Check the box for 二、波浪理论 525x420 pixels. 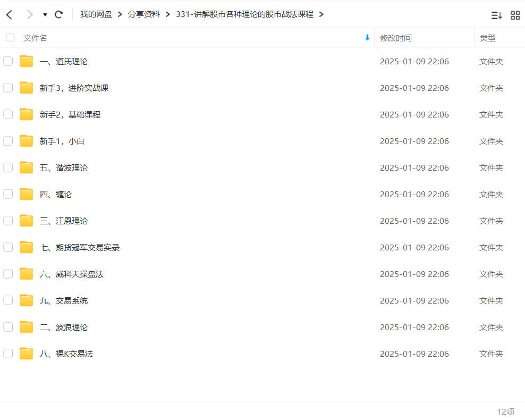tap(8, 327)
